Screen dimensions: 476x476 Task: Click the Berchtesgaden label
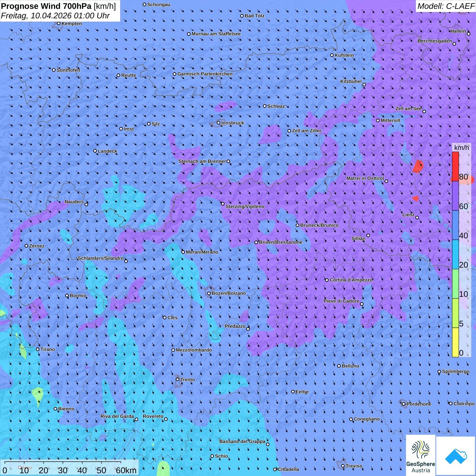[x=435, y=41]
